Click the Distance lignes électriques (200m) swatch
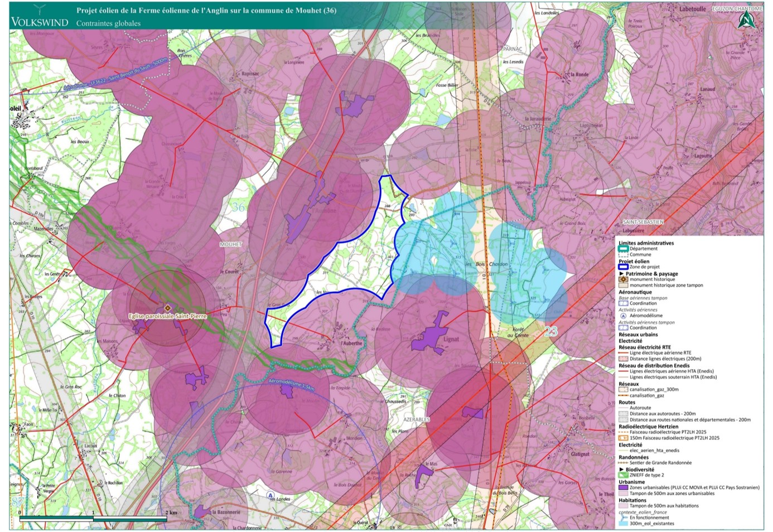This screenshot has height=532, width=773. coord(623,359)
